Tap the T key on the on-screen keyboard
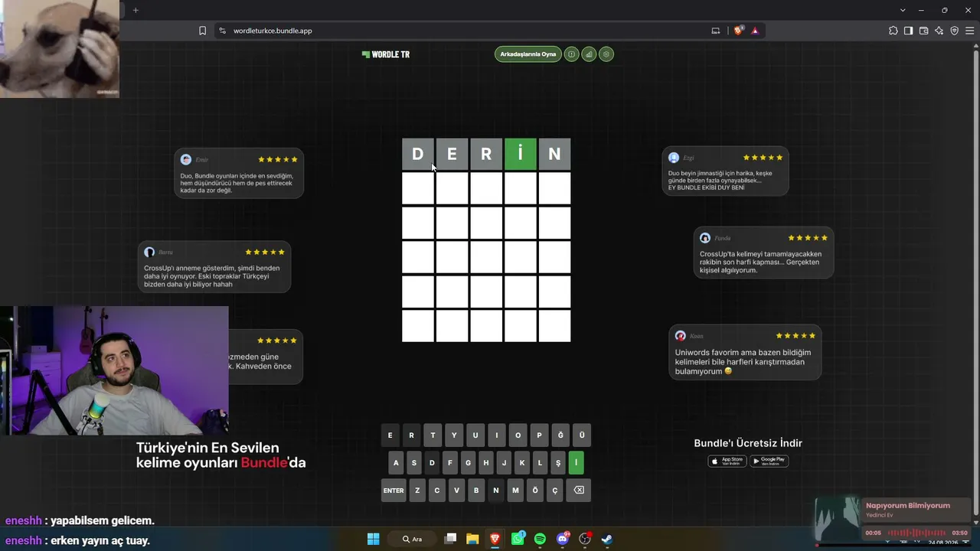This screenshot has width=980, height=551. (x=433, y=435)
